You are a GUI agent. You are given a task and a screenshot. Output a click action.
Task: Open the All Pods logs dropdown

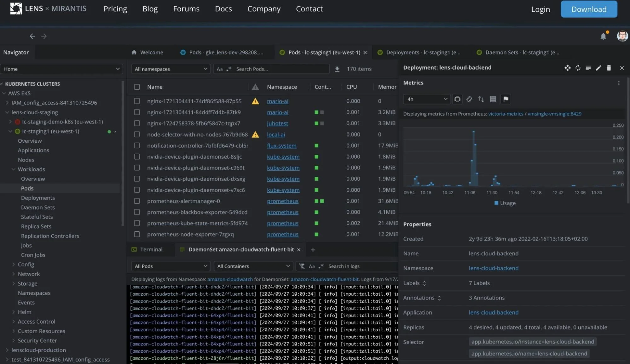point(171,266)
